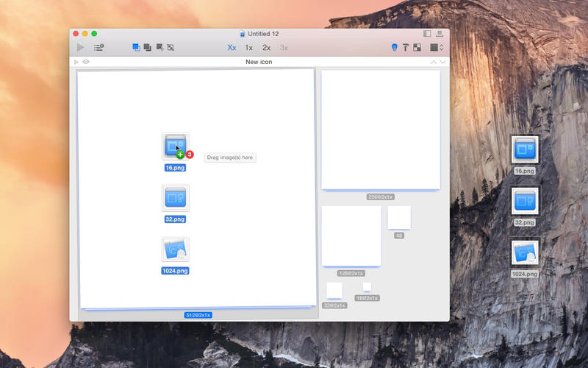Click the fit-to-frame square icon
The image size is (588, 368).
171,48
